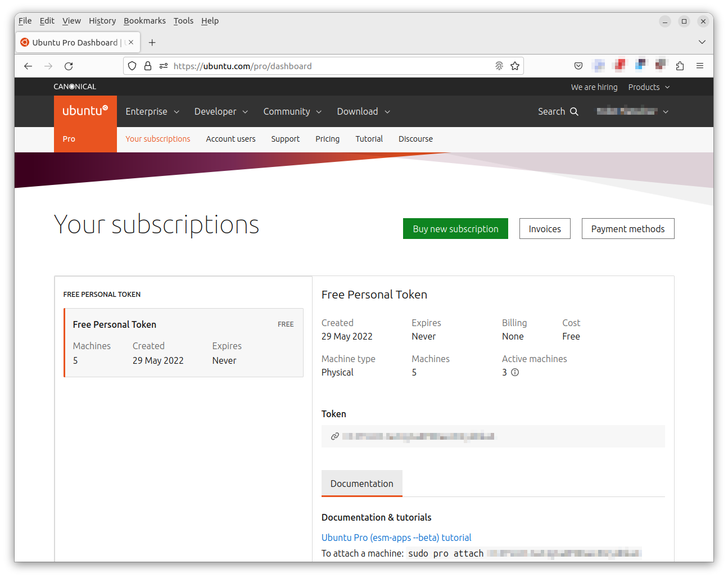Open the Discourse link
728x578 pixels.
(415, 139)
